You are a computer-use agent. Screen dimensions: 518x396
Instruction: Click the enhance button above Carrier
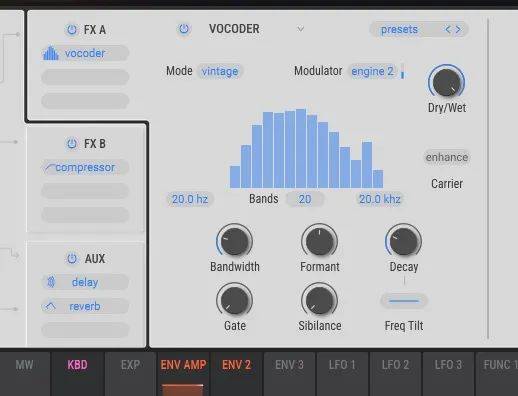[x=447, y=157]
